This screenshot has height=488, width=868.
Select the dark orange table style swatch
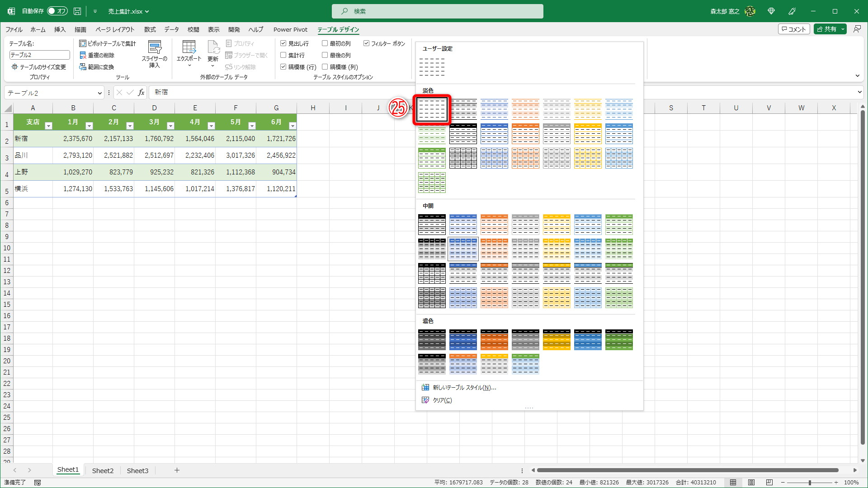pyautogui.click(x=494, y=340)
